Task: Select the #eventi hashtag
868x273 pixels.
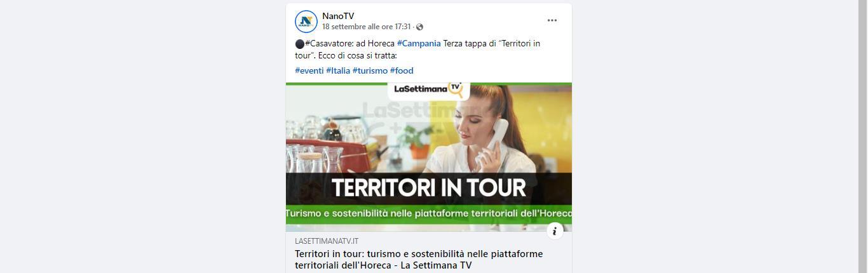Action: (309, 70)
